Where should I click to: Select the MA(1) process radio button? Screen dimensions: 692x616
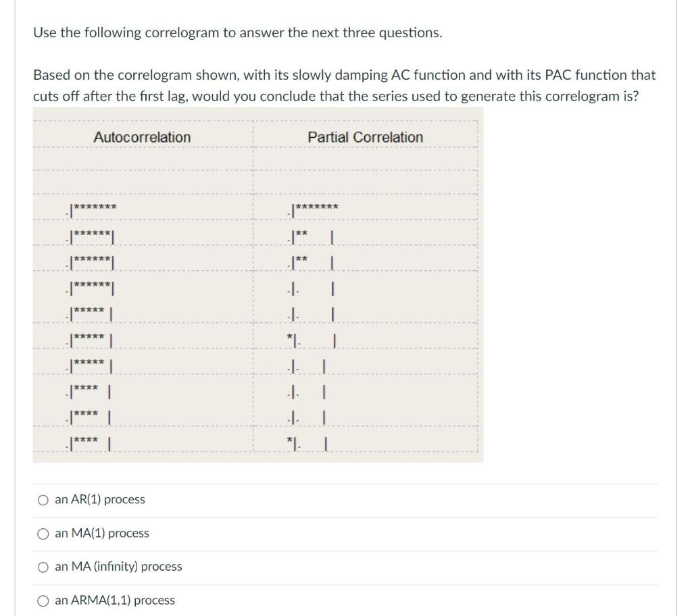42,534
